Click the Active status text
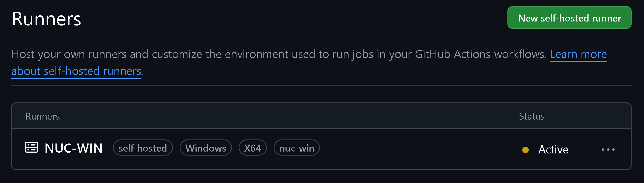 pyautogui.click(x=553, y=149)
